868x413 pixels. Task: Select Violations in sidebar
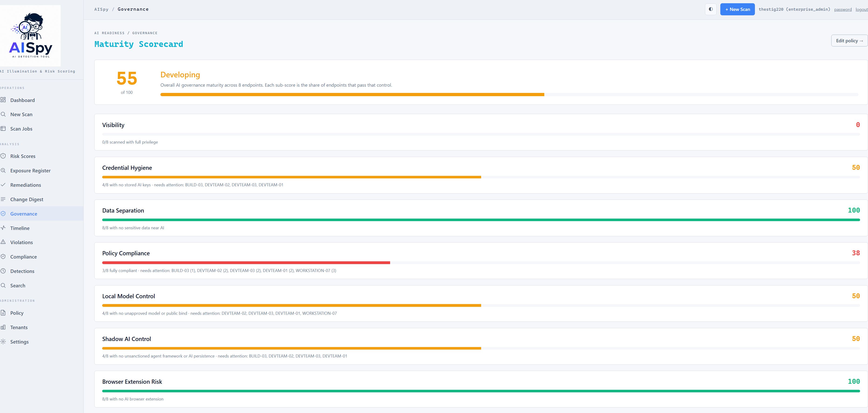click(x=42, y=243)
